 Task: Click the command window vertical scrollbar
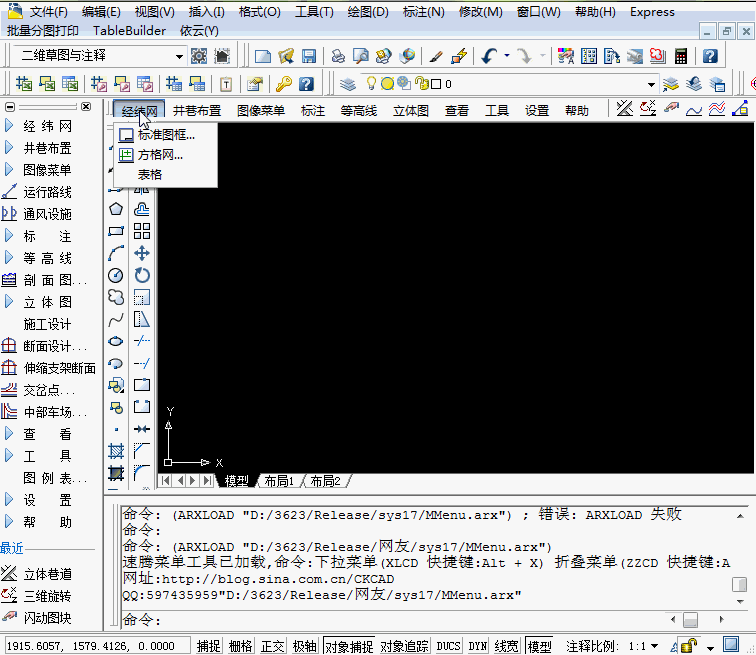739,585
